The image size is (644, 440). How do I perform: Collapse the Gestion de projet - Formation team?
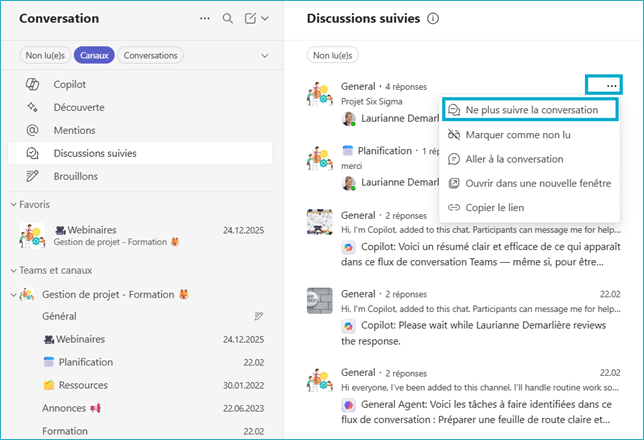point(14,295)
